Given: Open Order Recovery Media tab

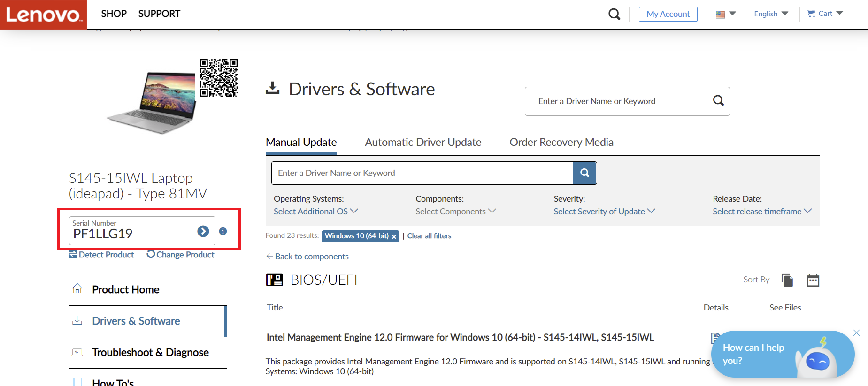Looking at the screenshot, I should click(x=561, y=142).
